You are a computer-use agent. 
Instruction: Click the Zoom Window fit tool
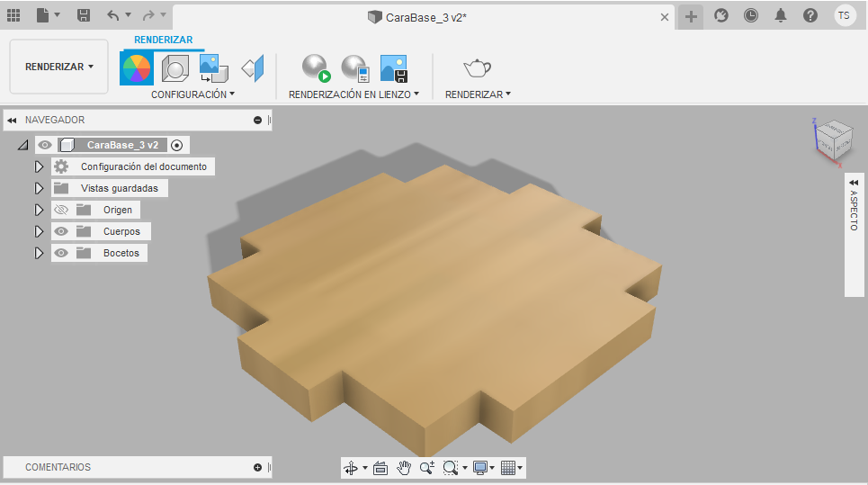pyautogui.click(x=450, y=468)
